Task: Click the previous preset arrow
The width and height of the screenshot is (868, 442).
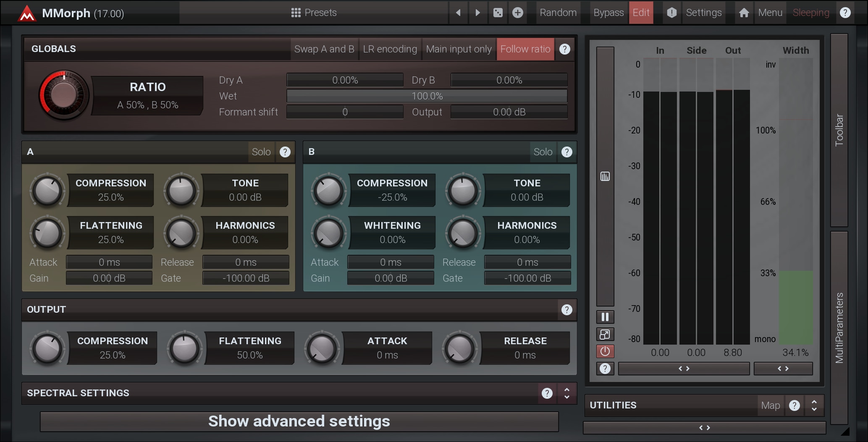Action: [458, 13]
